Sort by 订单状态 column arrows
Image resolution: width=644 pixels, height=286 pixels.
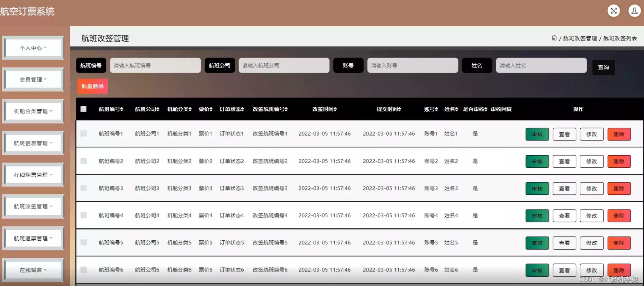click(242, 109)
